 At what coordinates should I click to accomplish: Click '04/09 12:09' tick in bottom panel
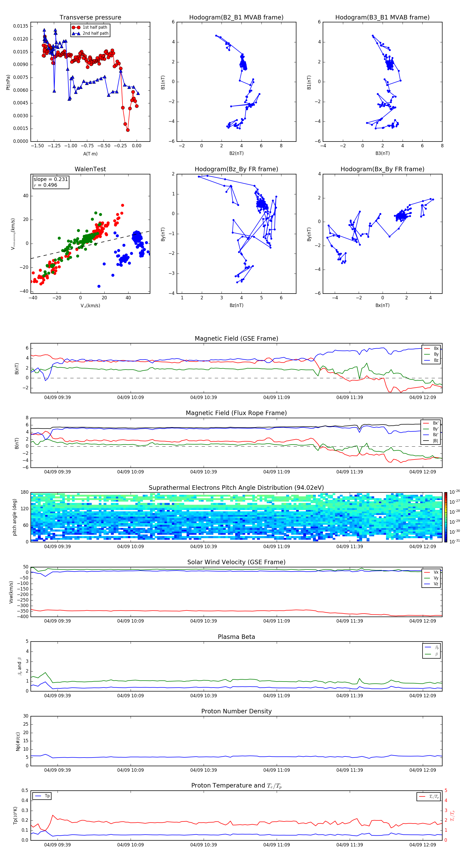tap(423, 845)
